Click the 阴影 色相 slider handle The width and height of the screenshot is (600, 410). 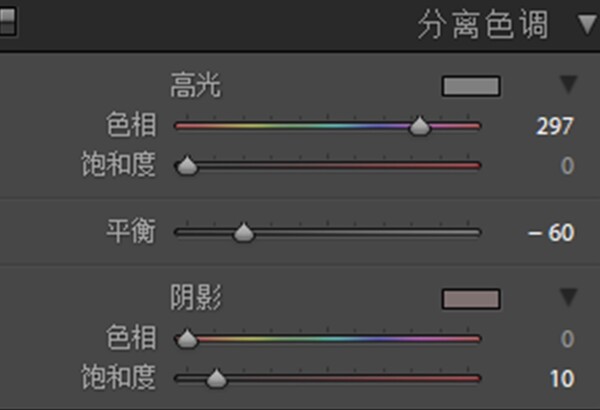[x=187, y=339]
